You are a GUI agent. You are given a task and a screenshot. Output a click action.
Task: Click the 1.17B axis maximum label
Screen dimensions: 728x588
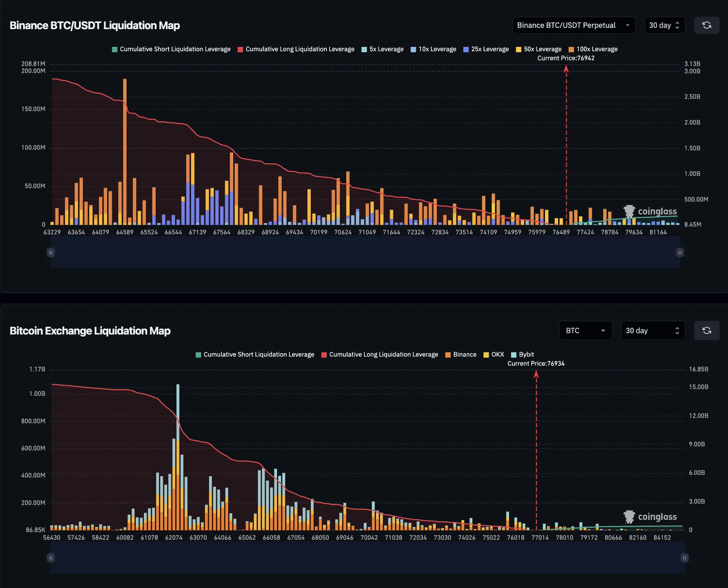point(37,369)
